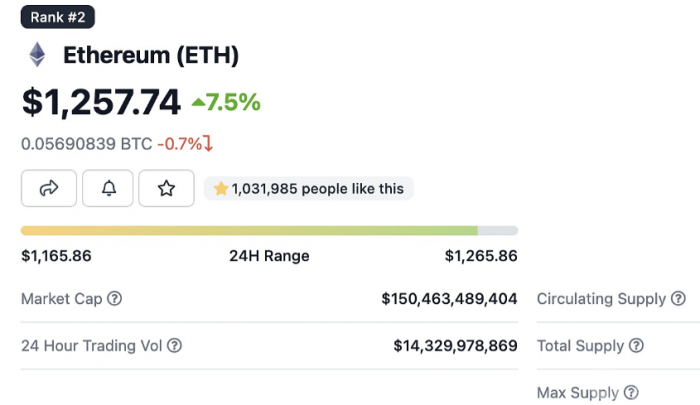The image size is (700, 405).
Task: Click the $1,257.74 price value
Action: 101,102
